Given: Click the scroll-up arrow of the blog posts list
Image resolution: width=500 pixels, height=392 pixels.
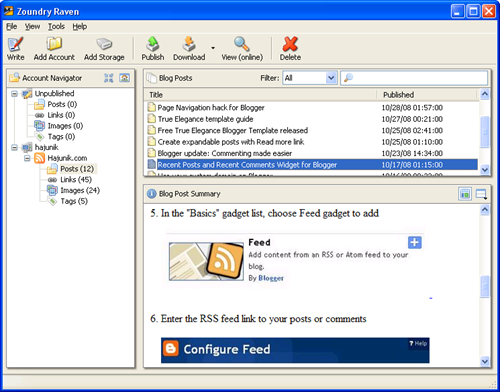Looking at the screenshot, I should (485, 94).
